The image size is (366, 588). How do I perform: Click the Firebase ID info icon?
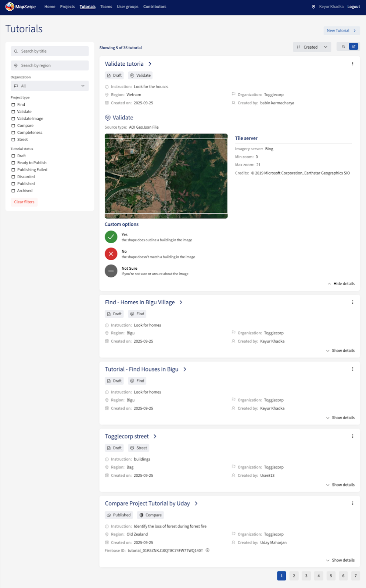[208, 550]
